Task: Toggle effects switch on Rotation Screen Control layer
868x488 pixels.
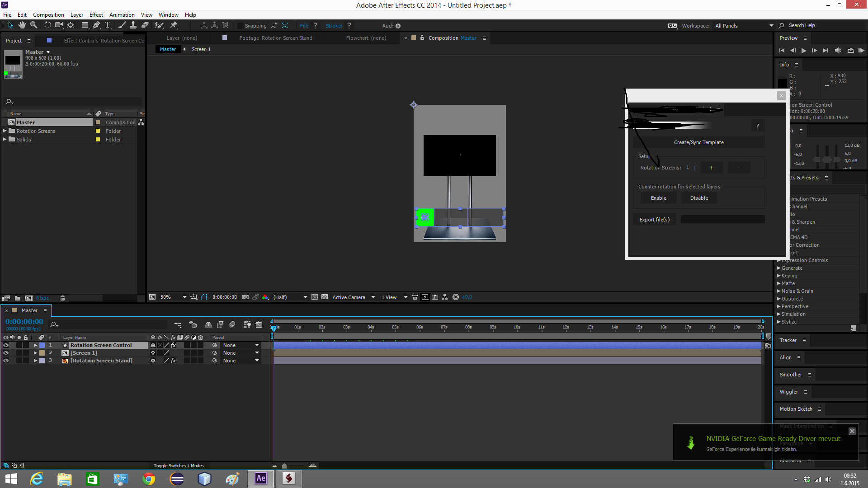Action: click(x=173, y=345)
